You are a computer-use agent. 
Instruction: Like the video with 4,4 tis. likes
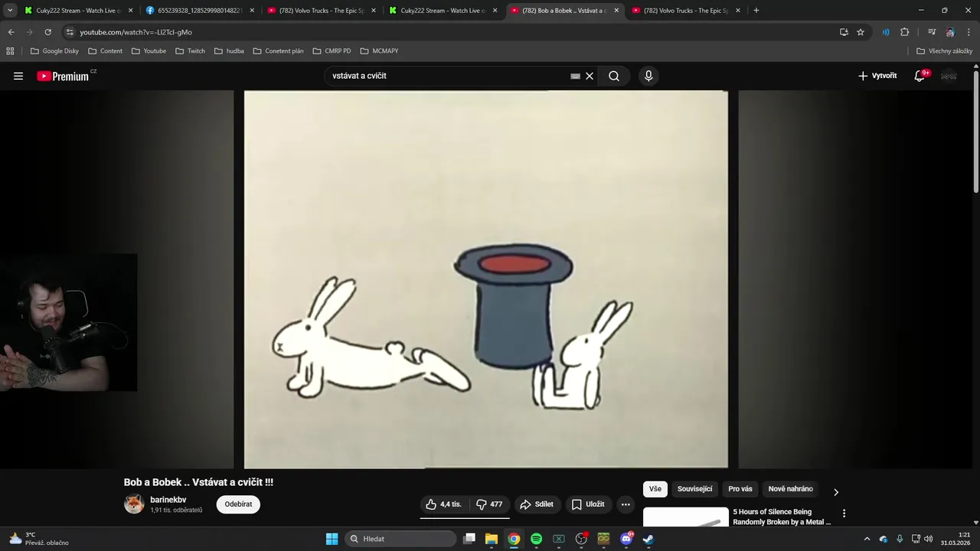pyautogui.click(x=444, y=504)
